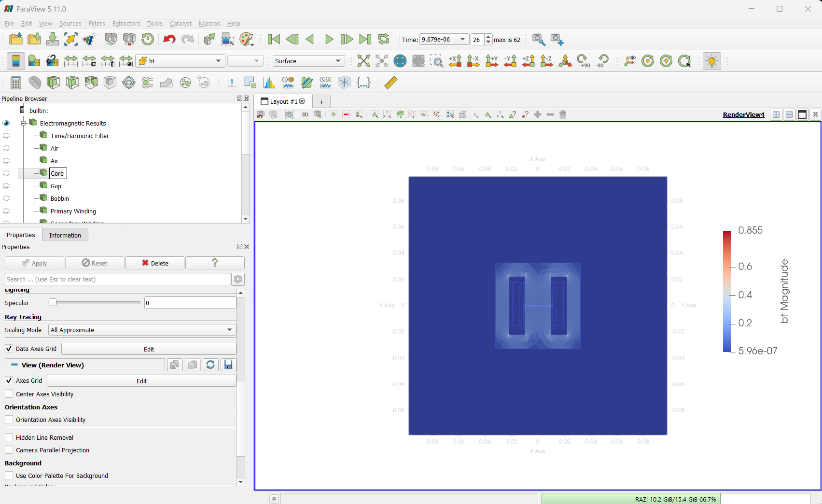822x504 pixels.
Task: Click Zoom to Box icon
Action: click(437, 61)
